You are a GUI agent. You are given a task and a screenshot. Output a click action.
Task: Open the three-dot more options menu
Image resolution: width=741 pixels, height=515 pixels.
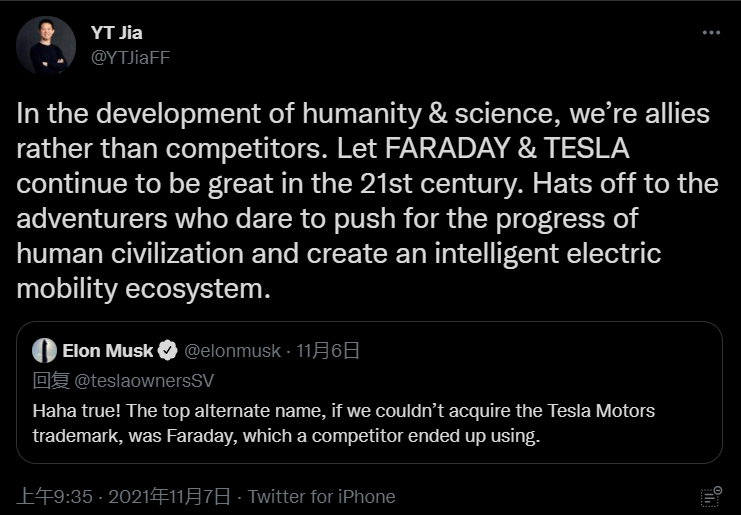click(711, 32)
